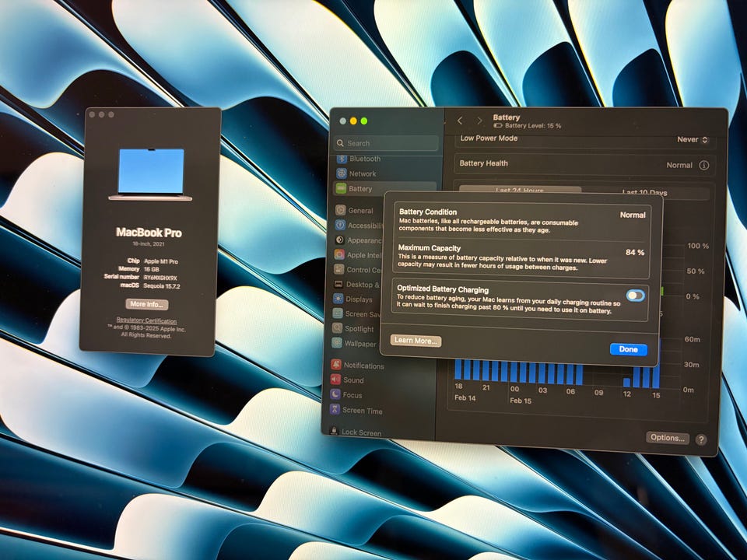Open Lock Screen icon in sidebar

point(334,431)
